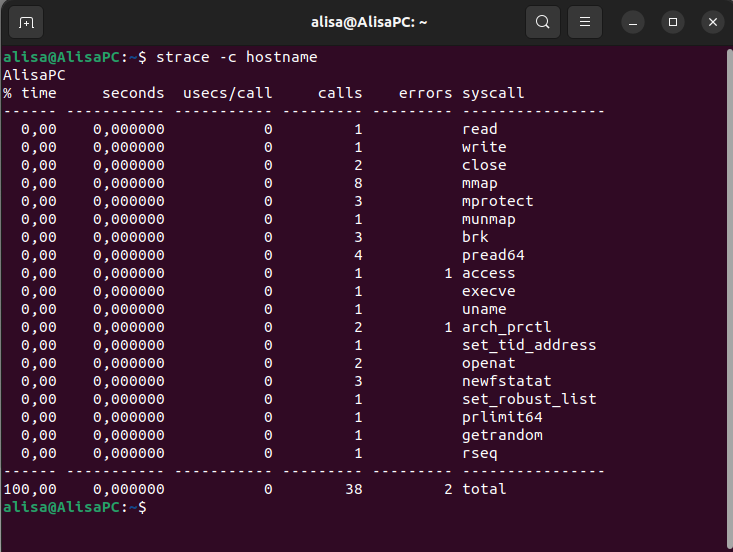Click the set_tid_address syscall entry
The height and width of the screenshot is (552, 733).
point(529,345)
